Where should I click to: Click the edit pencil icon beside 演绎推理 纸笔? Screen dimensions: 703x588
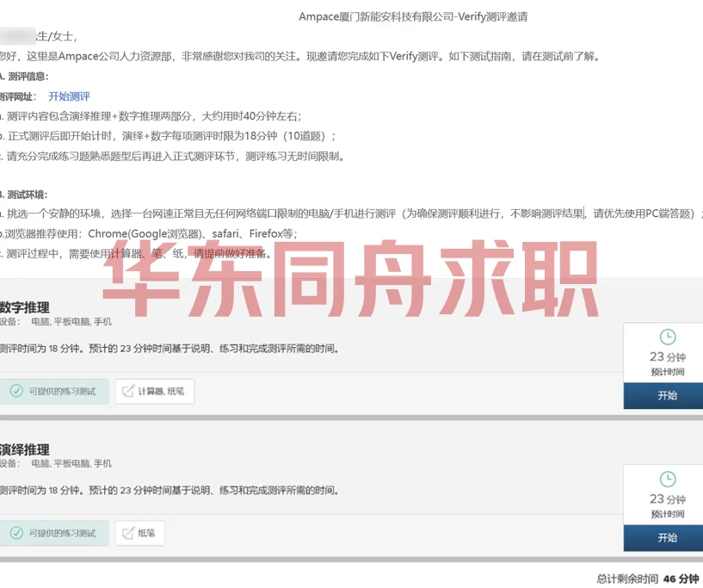(127, 533)
